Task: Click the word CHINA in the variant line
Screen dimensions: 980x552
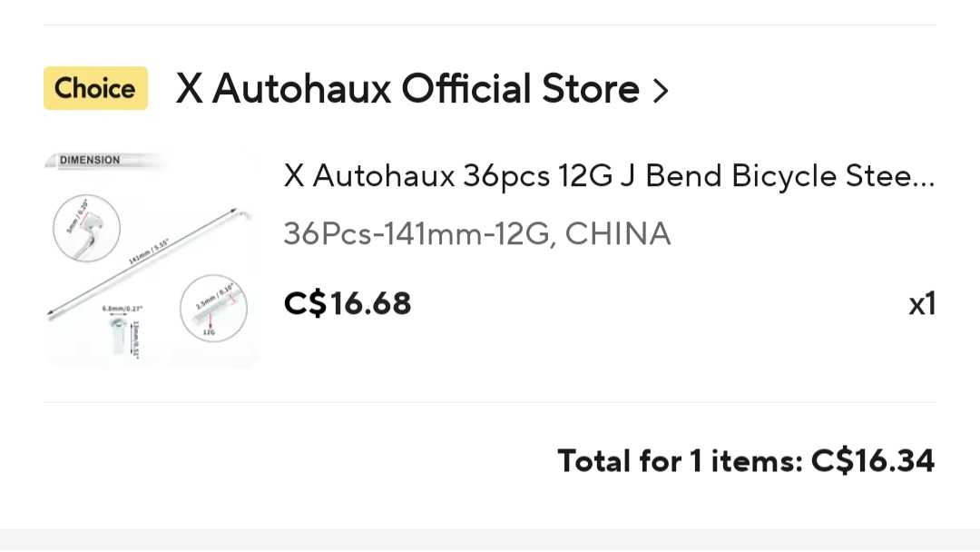Action: (618, 234)
